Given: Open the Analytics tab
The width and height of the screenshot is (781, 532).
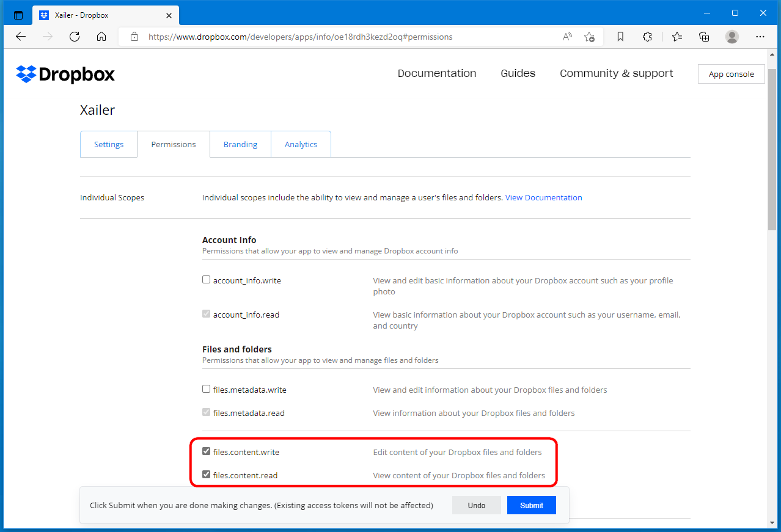Looking at the screenshot, I should click(x=301, y=144).
